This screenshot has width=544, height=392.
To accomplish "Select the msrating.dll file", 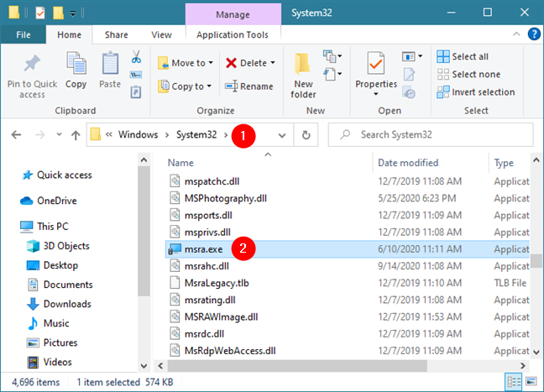I will click(x=210, y=300).
